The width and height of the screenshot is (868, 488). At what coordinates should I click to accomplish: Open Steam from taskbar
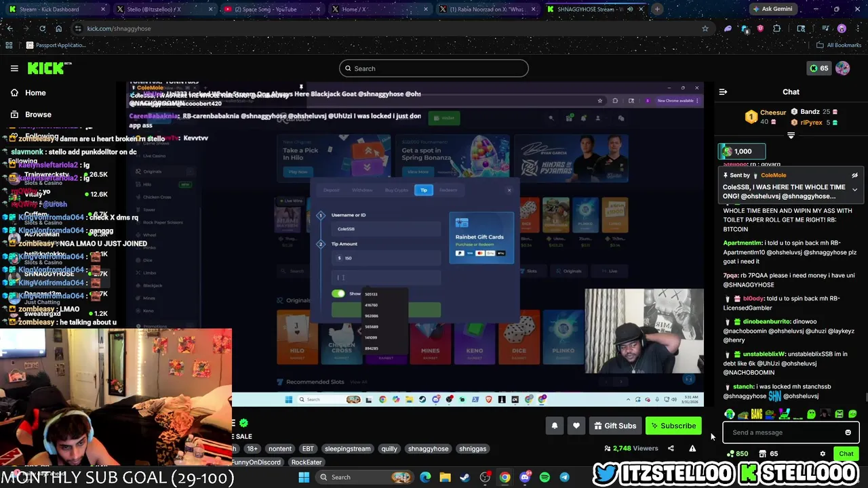tap(465, 477)
